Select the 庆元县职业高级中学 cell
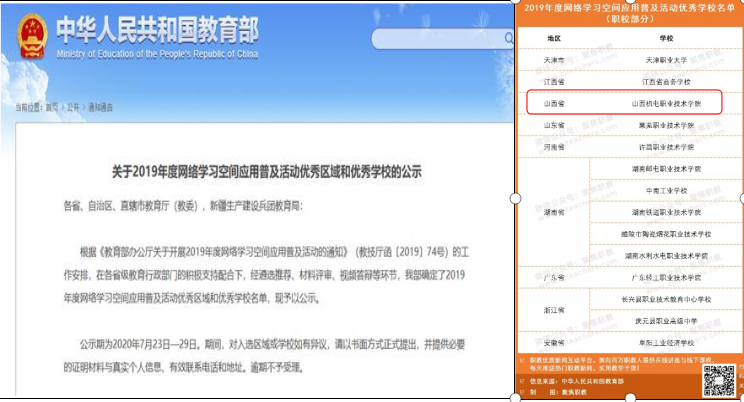 click(x=666, y=321)
